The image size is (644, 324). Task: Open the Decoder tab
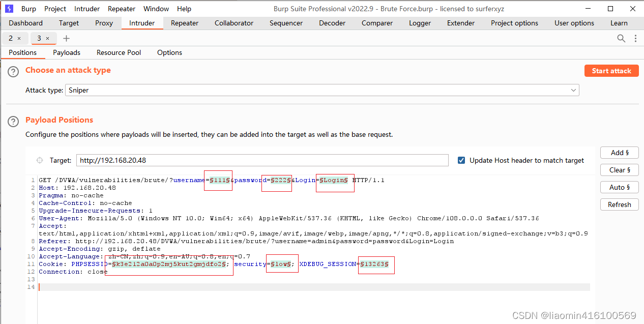pyautogui.click(x=332, y=23)
